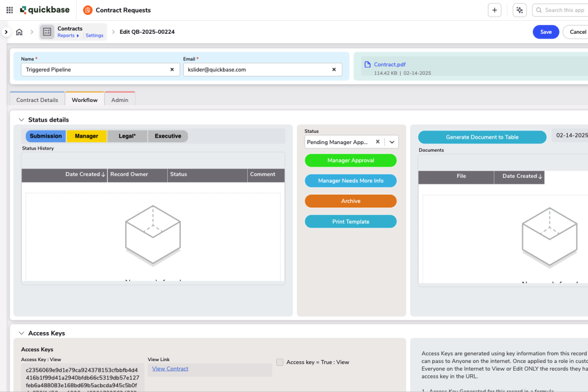The image size is (588, 392).
Task: Open the Reports menu
Action: 68,36
